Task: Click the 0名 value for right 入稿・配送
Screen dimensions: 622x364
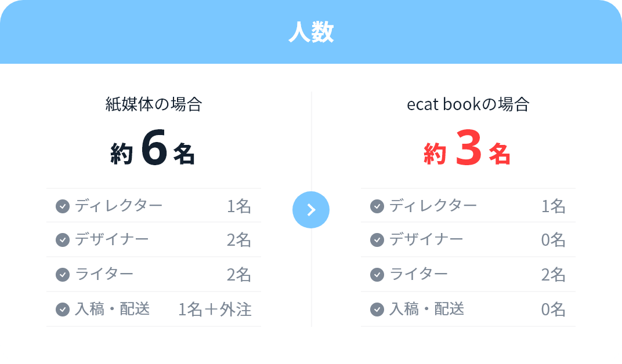Action: pyautogui.click(x=554, y=310)
